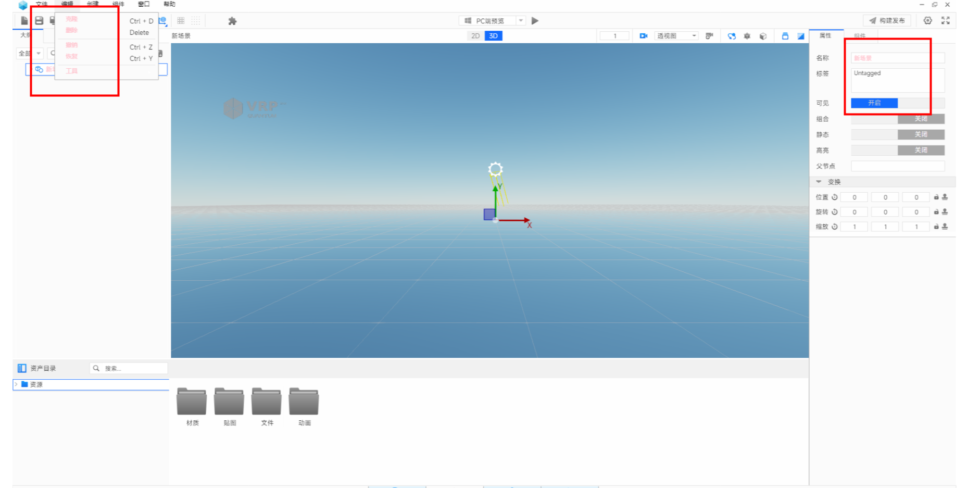The image size is (980, 488).
Task: Click the 父节点 input field
Action: pyautogui.click(x=898, y=166)
